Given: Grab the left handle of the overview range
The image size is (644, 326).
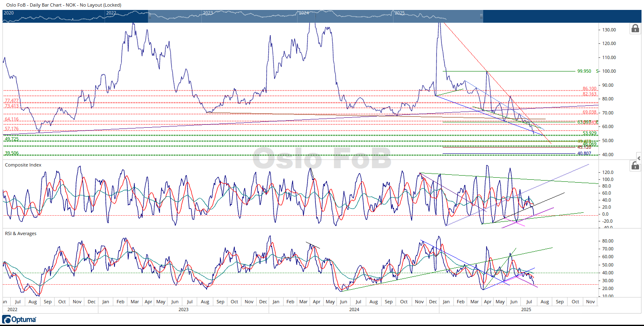Looking at the screenshot, I should 150,17.
